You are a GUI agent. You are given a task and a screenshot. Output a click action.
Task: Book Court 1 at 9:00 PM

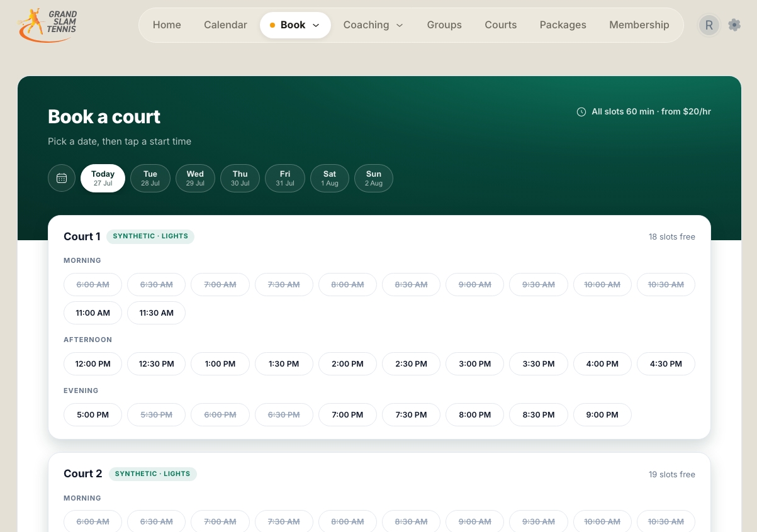(x=602, y=414)
